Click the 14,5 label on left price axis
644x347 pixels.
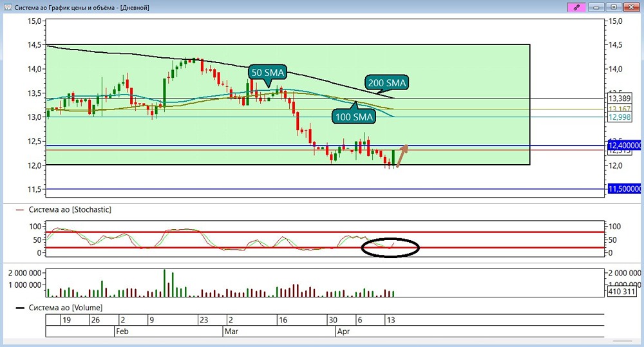(35, 45)
